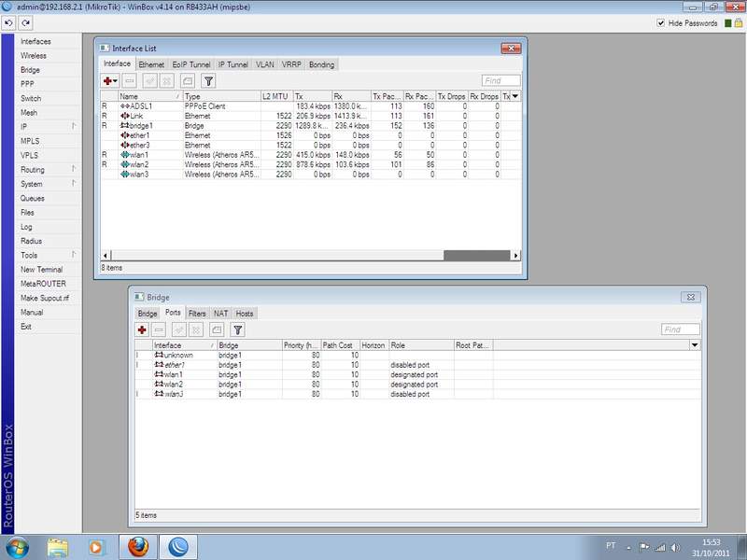The height and width of the screenshot is (560, 747).
Task: Select the wlan2 interface in Interface List
Action: click(x=310, y=164)
